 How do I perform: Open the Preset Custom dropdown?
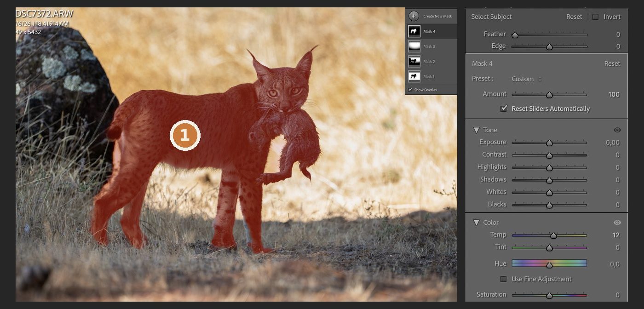527,79
